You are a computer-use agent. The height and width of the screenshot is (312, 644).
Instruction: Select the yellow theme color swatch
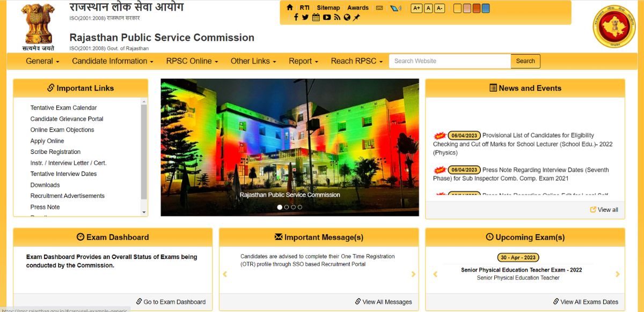click(457, 8)
